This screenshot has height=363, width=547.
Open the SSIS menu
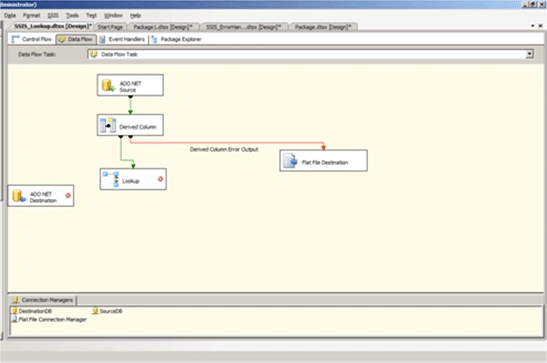53,15
